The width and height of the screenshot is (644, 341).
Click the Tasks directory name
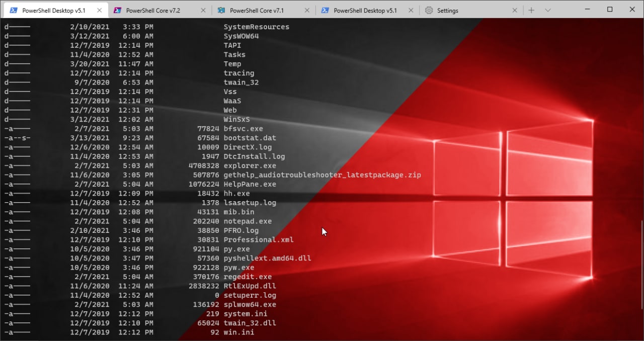[234, 54]
